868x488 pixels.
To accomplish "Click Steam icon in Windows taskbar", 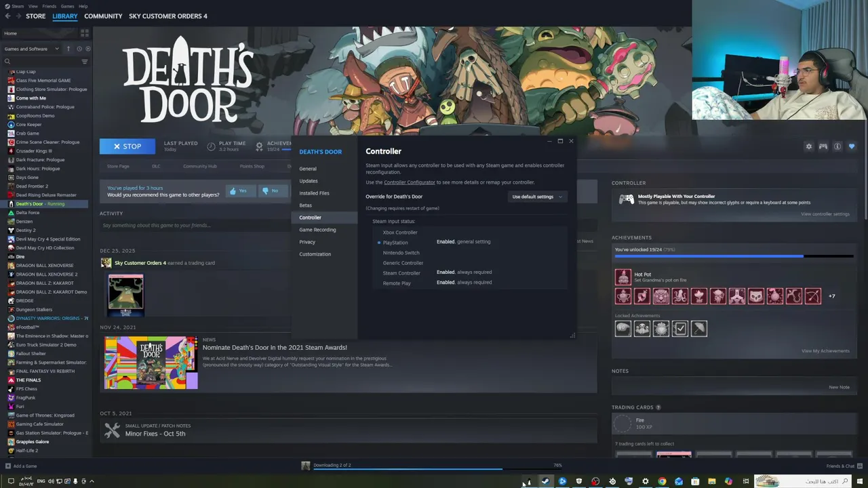I will [545, 481].
